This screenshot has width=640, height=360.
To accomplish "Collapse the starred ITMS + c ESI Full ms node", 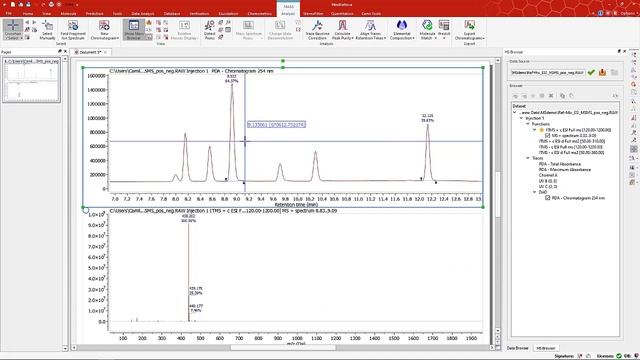I will coord(534,130).
